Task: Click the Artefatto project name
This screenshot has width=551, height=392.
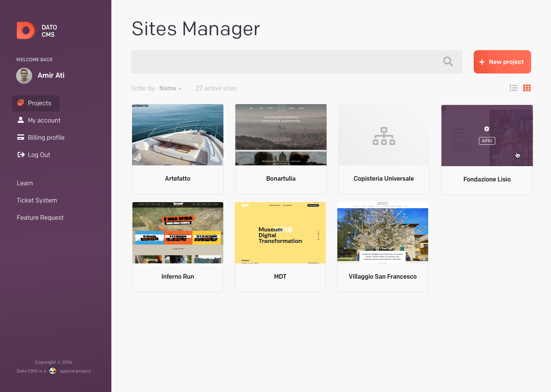Action: coord(178,179)
